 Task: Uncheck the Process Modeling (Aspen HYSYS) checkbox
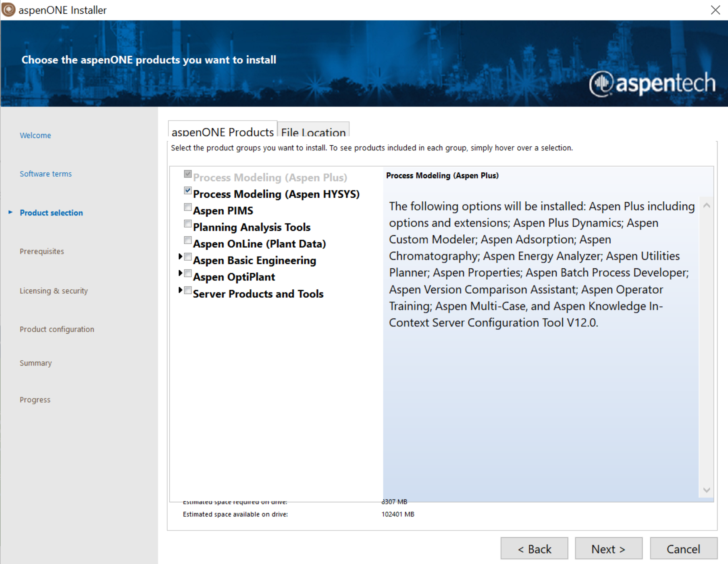pyautogui.click(x=187, y=190)
